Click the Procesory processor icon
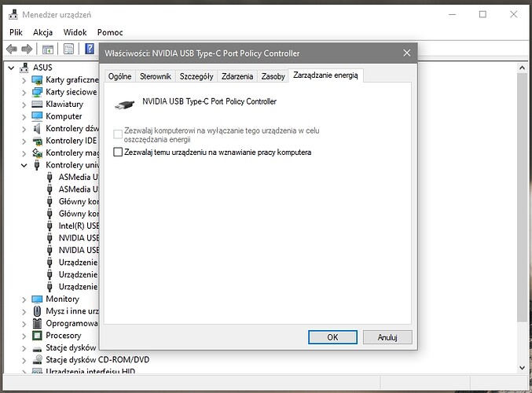 click(37, 336)
